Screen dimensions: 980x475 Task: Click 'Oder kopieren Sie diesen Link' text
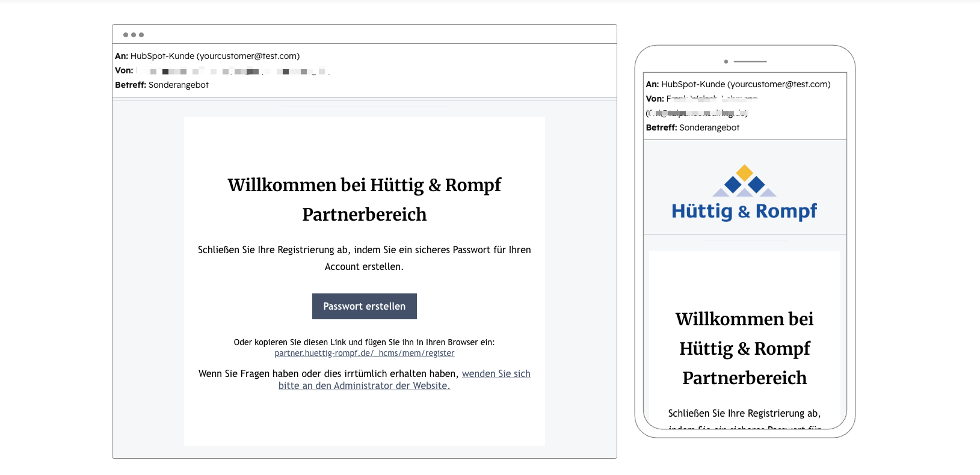[x=364, y=342]
